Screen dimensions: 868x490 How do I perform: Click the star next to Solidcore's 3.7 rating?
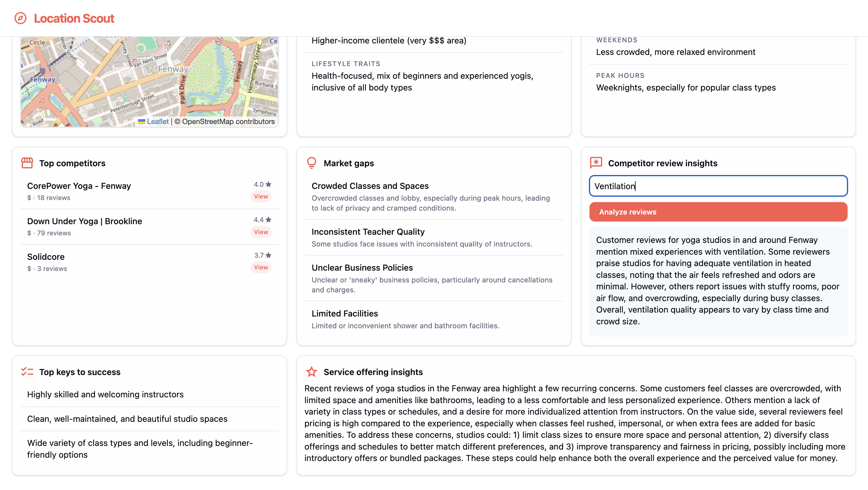coord(269,255)
